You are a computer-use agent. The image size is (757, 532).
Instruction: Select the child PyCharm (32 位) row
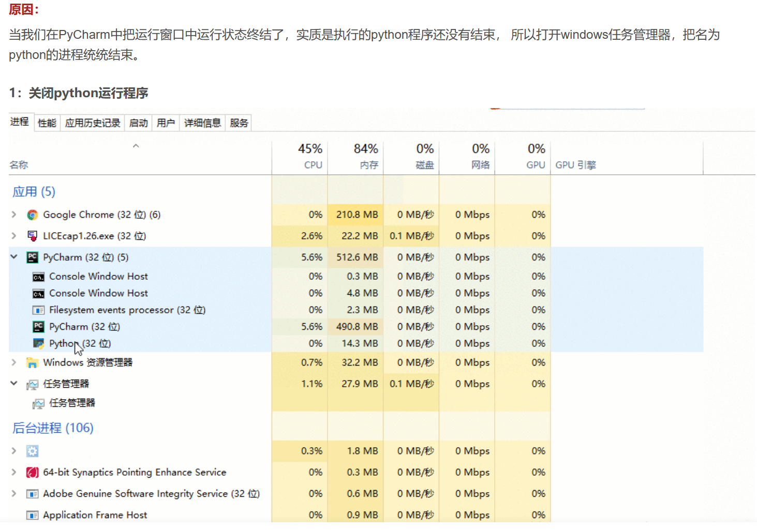356,327
